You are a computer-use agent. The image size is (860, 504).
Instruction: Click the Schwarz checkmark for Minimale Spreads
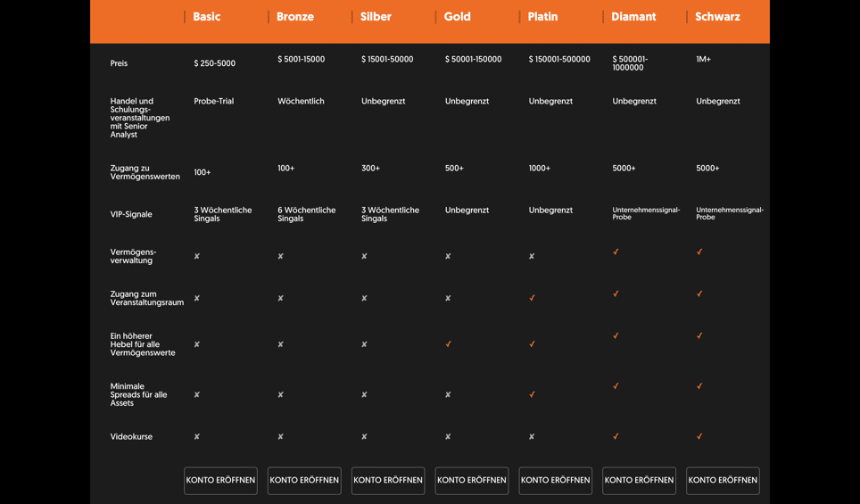699,386
